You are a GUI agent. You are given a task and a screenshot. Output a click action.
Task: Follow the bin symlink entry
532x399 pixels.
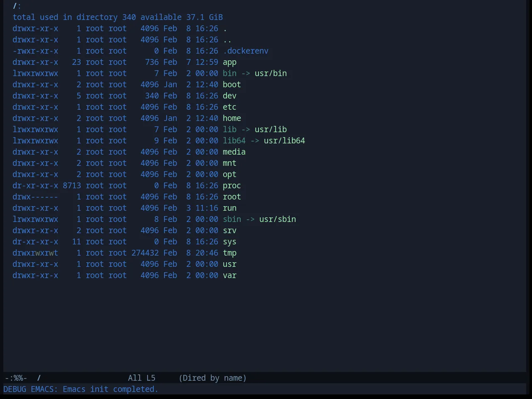click(229, 74)
